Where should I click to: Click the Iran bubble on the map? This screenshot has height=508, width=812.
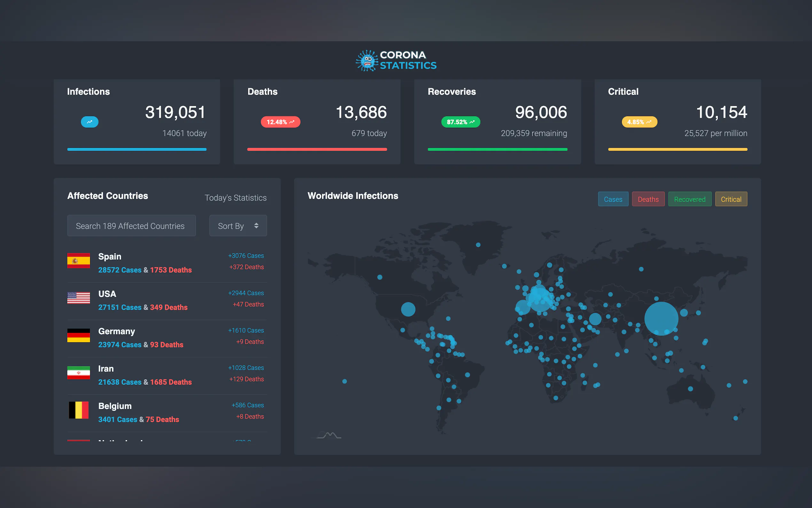pos(595,319)
